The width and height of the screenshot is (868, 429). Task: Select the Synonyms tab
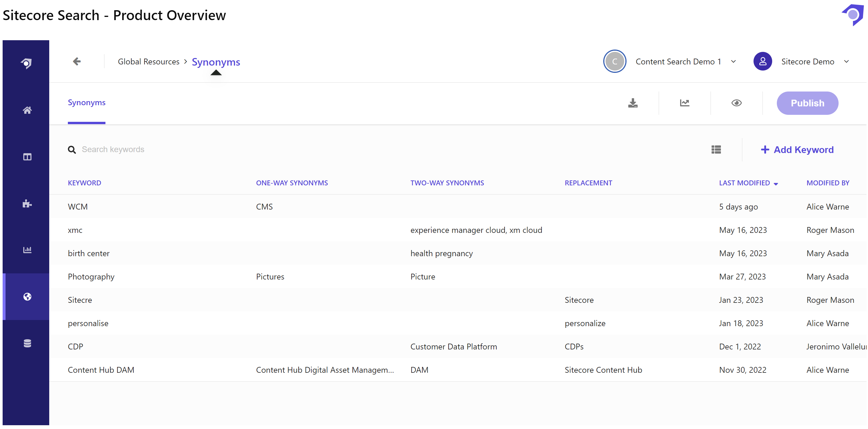coord(87,103)
